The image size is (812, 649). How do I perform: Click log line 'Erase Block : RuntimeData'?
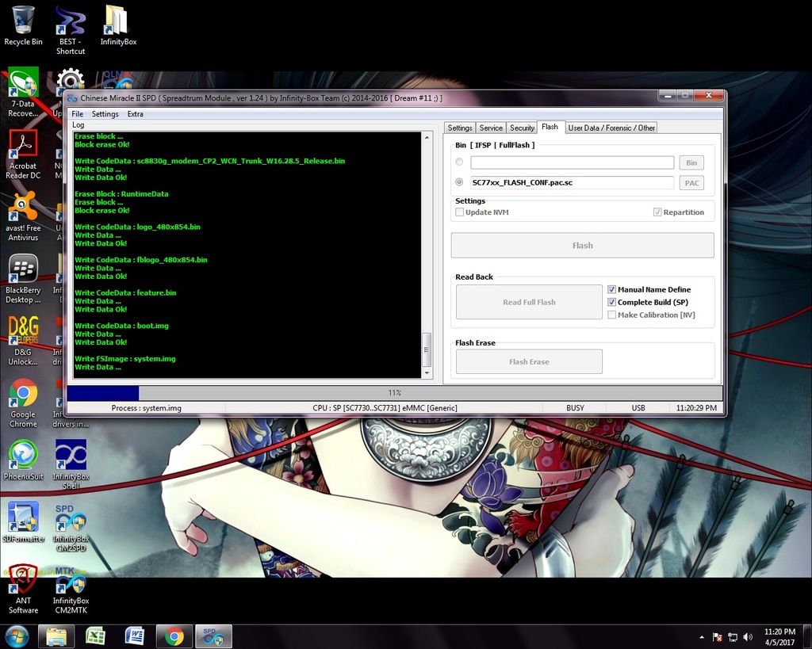(x=121, y=193)
